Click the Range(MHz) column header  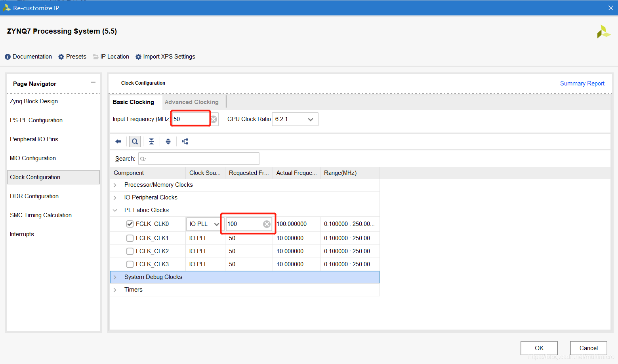[350, 173]
